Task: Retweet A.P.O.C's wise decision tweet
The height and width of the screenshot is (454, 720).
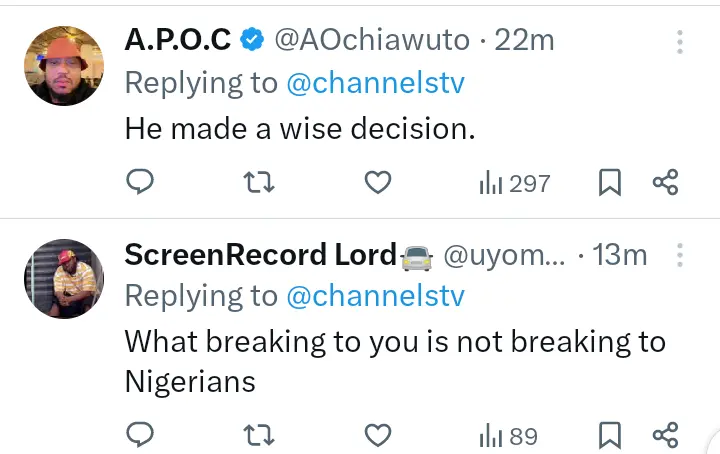Action: pyautogui.click(x=259, y=182)
